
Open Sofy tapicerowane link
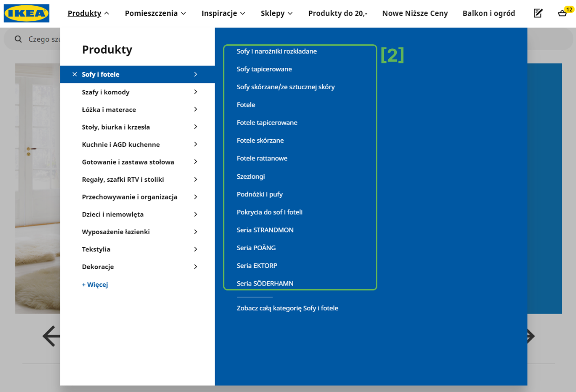click(x=264, y=69)
